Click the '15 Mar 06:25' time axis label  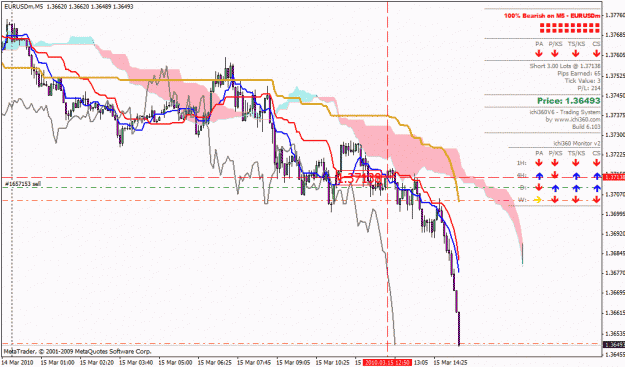214,363
